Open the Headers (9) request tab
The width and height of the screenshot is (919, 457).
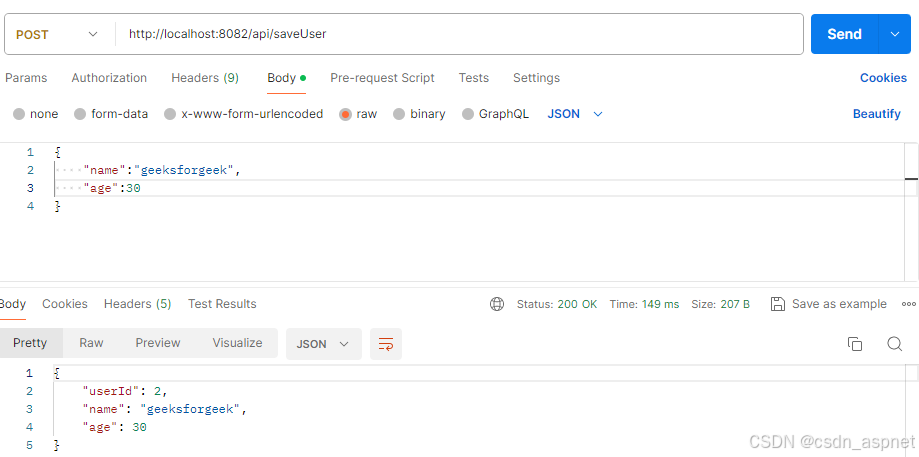point(205,78)
